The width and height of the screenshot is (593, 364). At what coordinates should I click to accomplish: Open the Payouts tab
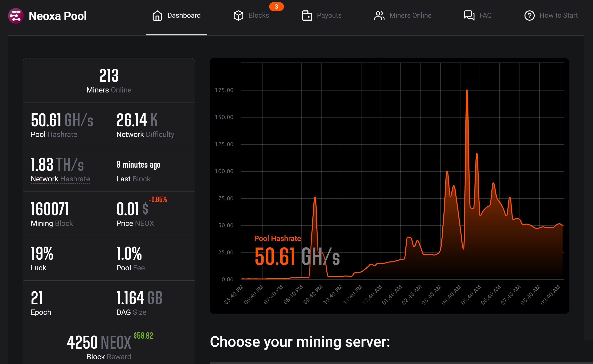(x=329, y=16)
